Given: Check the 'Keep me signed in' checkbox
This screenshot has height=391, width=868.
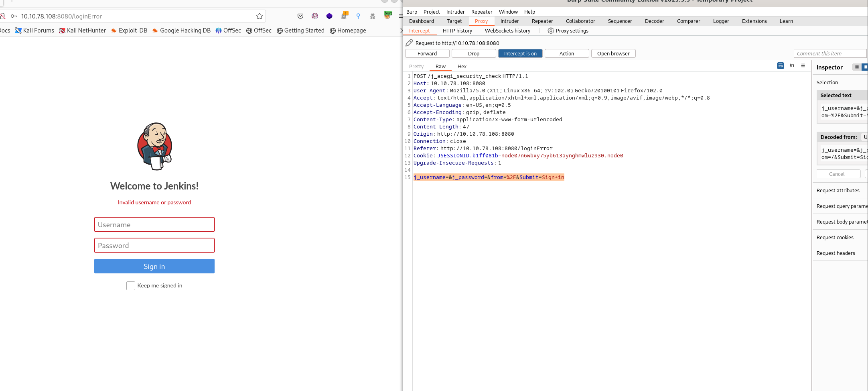Looking at the screenshot, I should tap(131, 286).
